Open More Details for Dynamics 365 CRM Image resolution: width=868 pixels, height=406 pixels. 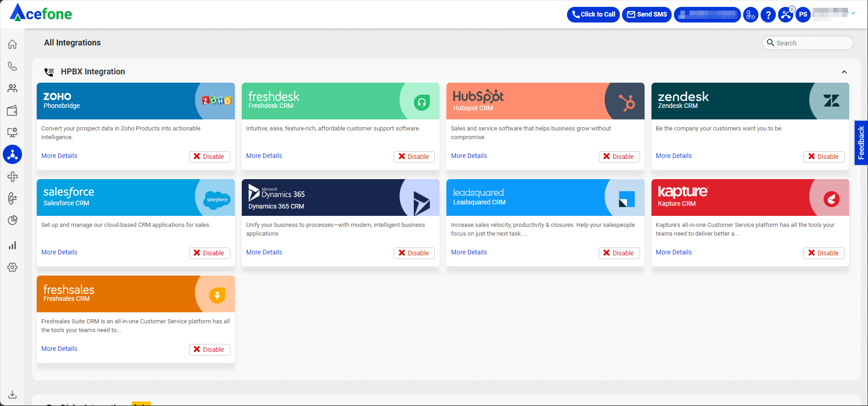point(264,252)
